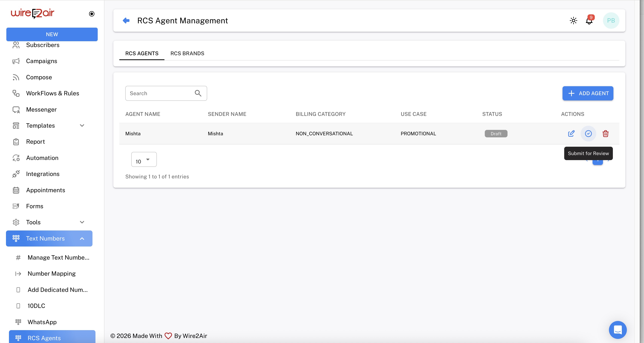Toggle the light/dark theme sun icon

[573, 21]
